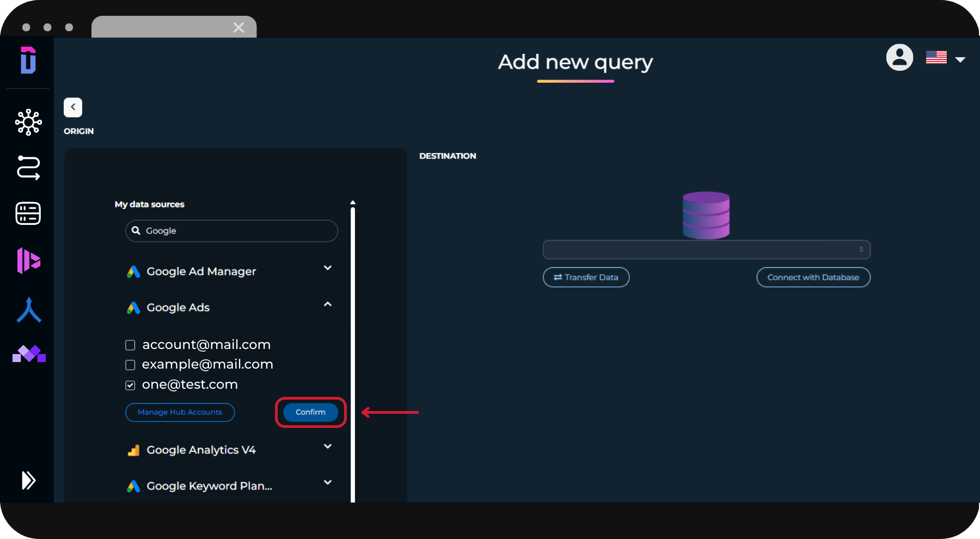This screenshot has height=539, width=980.
Task: Click the US flag language icon
Action: click(x=936, y=57)
